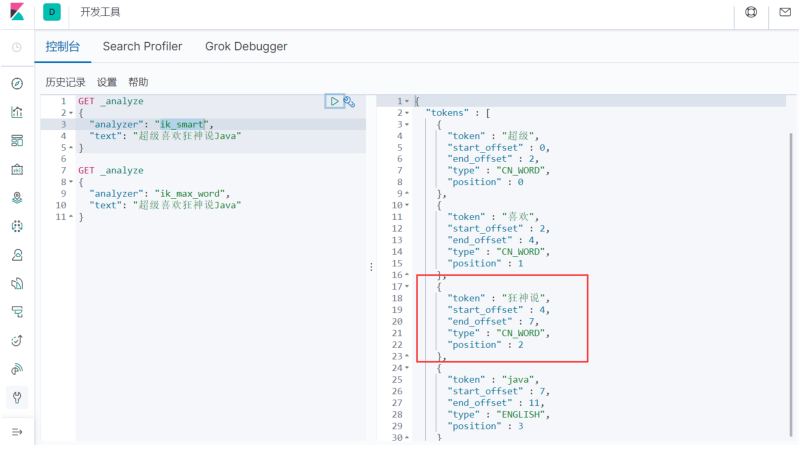Open 历史记录 history link

tap(65, 82)
